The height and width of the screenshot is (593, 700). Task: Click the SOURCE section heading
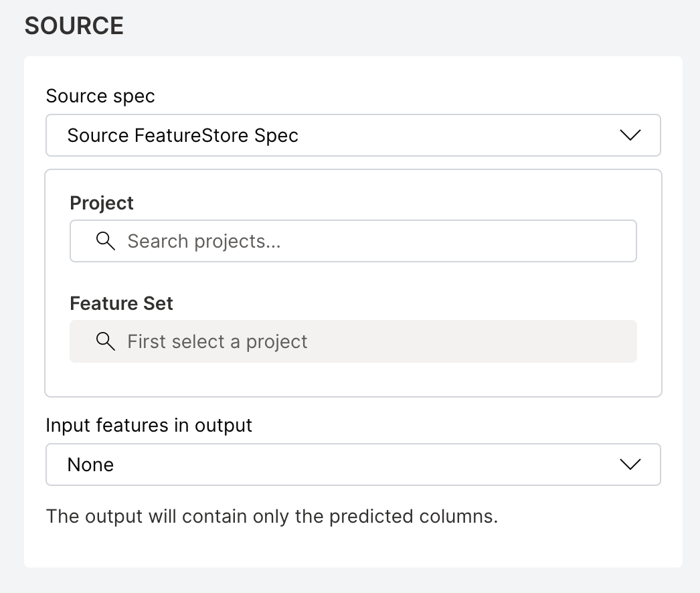pos(74,25)
